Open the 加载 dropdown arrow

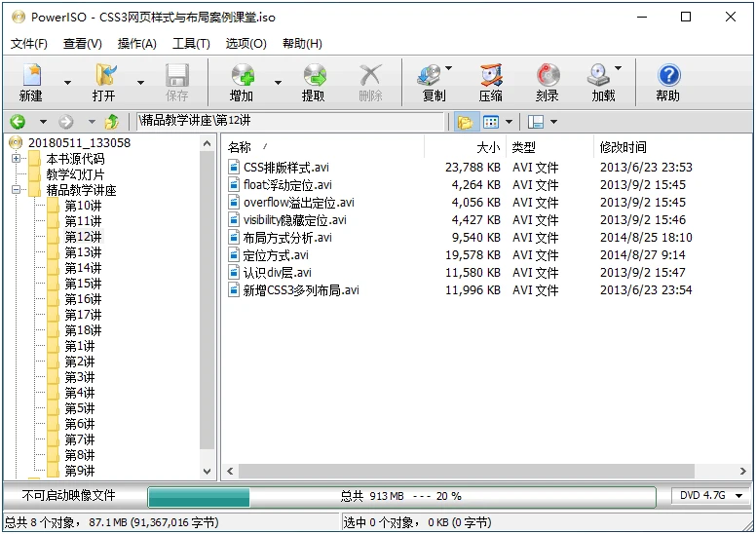[x=619, y=68]
